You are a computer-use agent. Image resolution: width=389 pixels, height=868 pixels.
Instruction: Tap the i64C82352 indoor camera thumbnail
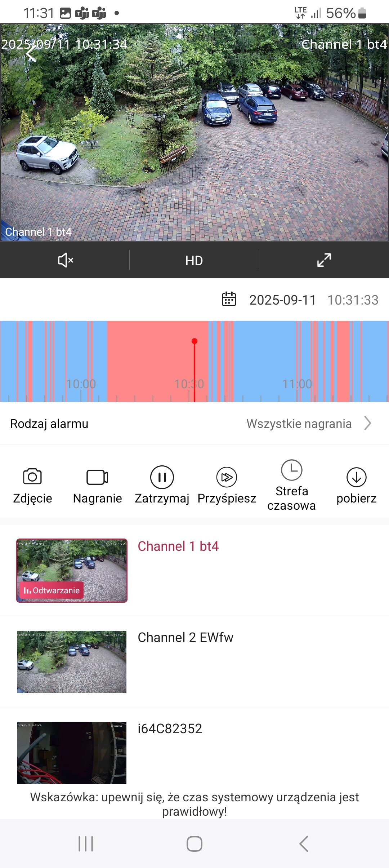(x=72, y=753)
